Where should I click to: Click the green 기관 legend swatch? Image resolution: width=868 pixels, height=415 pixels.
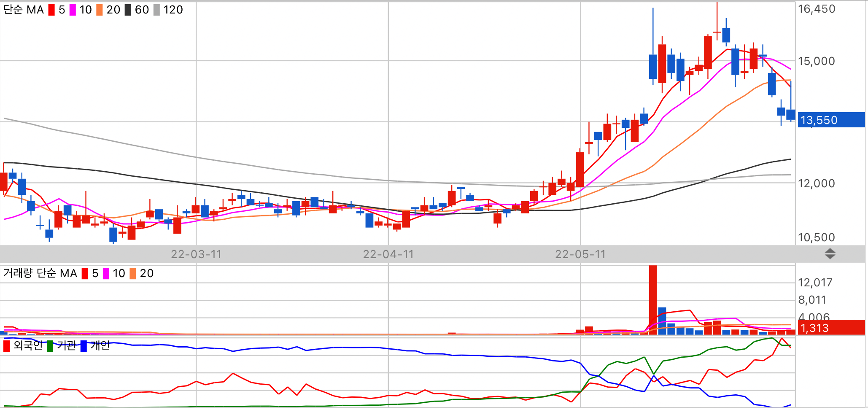(50, 346)
